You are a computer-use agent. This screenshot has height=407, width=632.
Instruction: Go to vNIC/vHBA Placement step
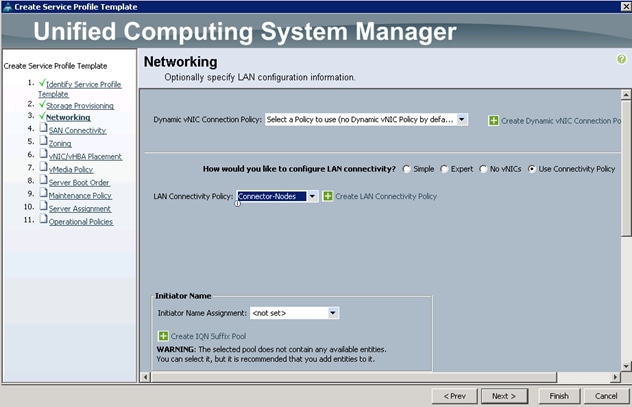[x=85, y=156]
